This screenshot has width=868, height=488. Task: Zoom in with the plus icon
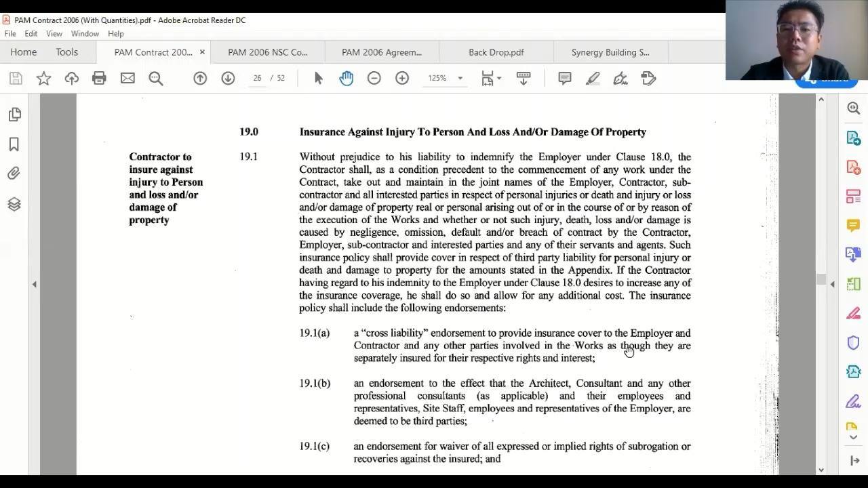coord(402,79)
